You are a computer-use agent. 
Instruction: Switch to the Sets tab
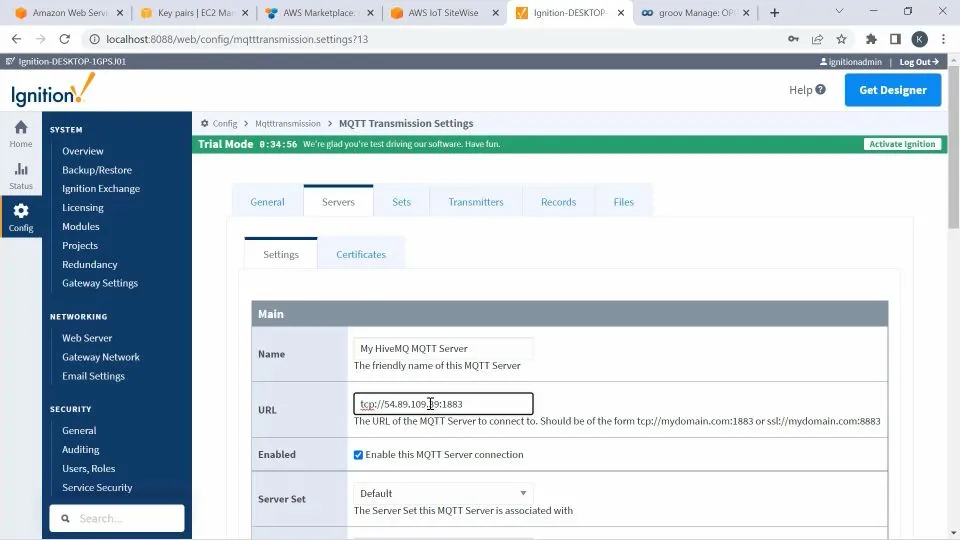click(402, 201)
